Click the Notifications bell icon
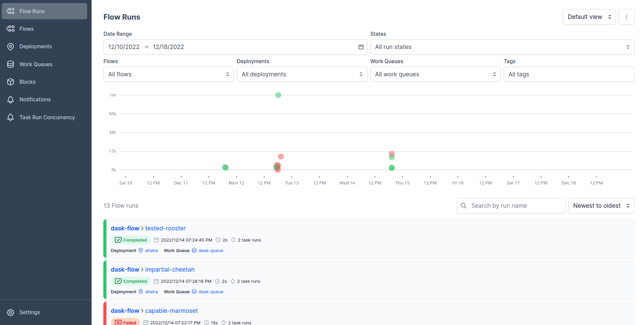 tap(10, 100)
